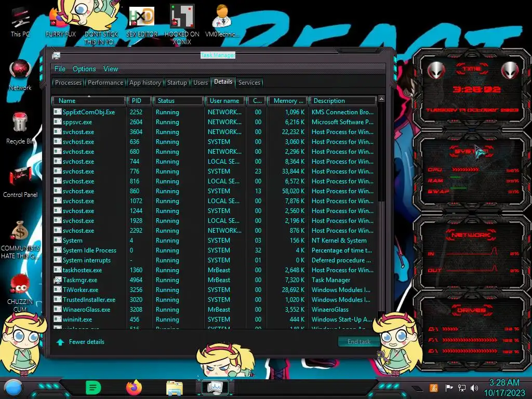Open the green notes app on taskbar
The height and width of the screenshot is (399, 532).
[94, 388]
